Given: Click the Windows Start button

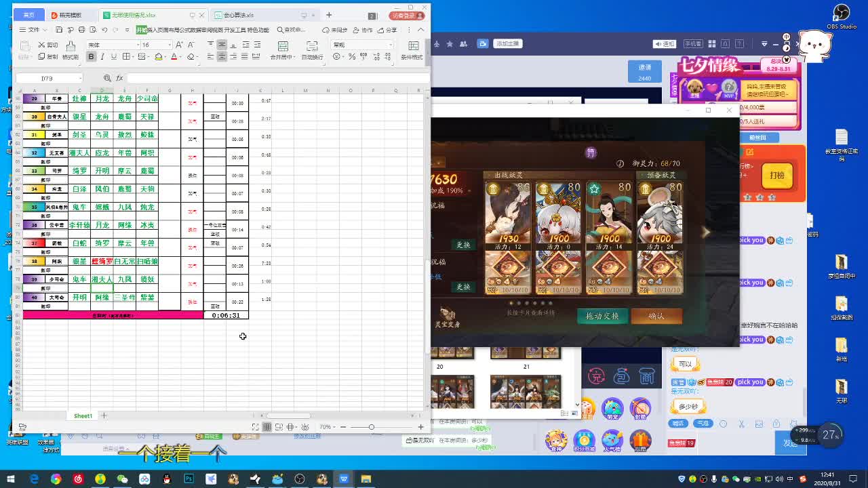Looking at the screenshot, I should coord(11,479).
